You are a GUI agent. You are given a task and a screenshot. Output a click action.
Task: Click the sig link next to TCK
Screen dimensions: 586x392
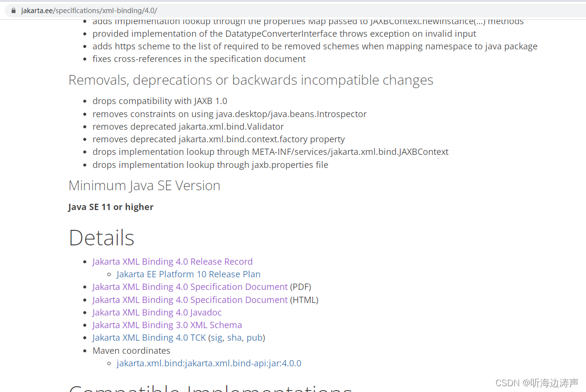point(216,337)
